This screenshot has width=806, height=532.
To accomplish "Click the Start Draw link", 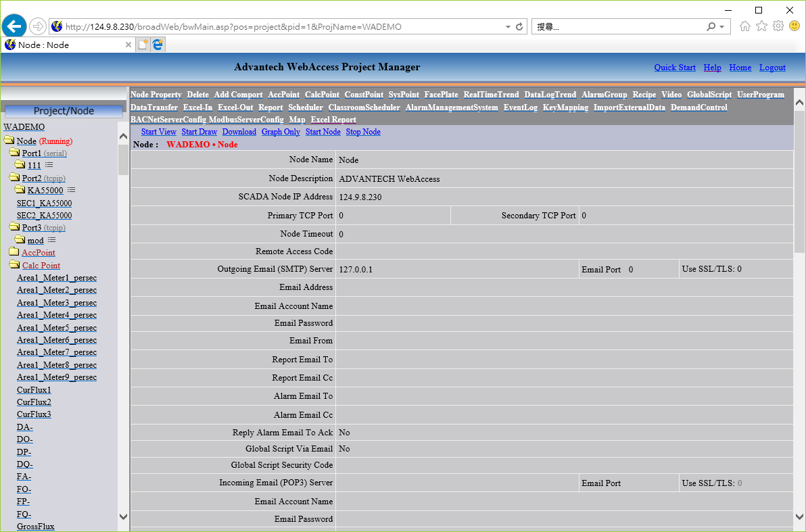I will (199, 132).
